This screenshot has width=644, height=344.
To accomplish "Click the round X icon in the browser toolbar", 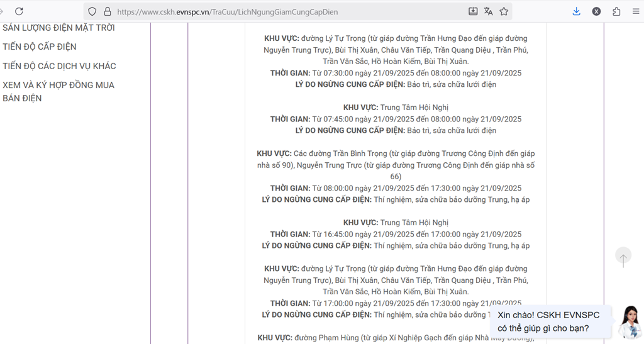I will pos(596,11).
